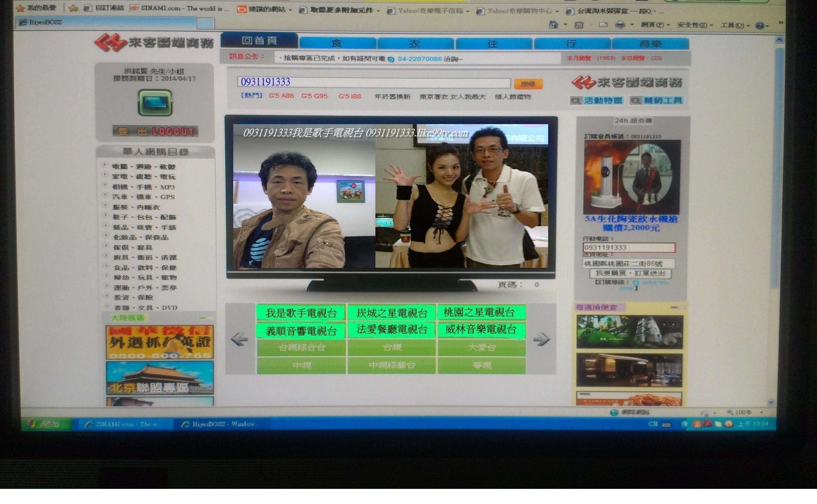Viewport: 817px width, 504px height.
Task: Click the help question mark icon
Action: tap(759, 26)
